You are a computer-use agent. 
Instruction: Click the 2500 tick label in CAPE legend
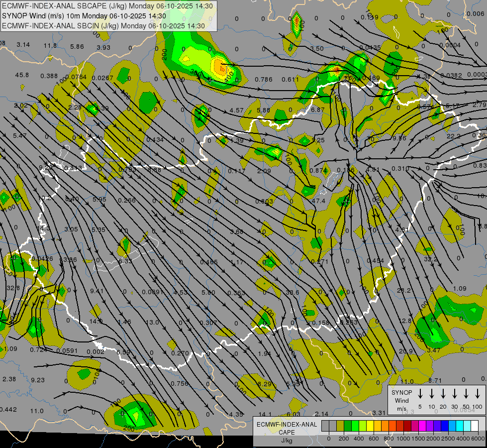pyautogui.click(x=448, y=439)
